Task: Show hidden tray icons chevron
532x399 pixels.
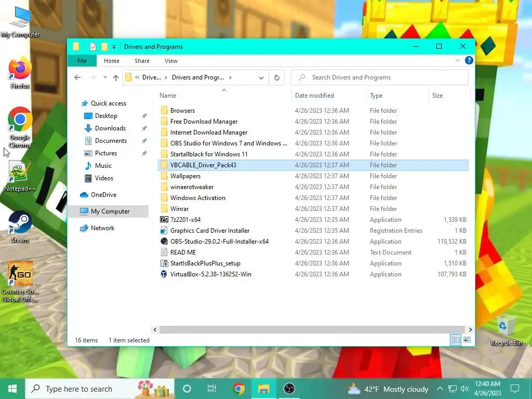Action: 440,389
